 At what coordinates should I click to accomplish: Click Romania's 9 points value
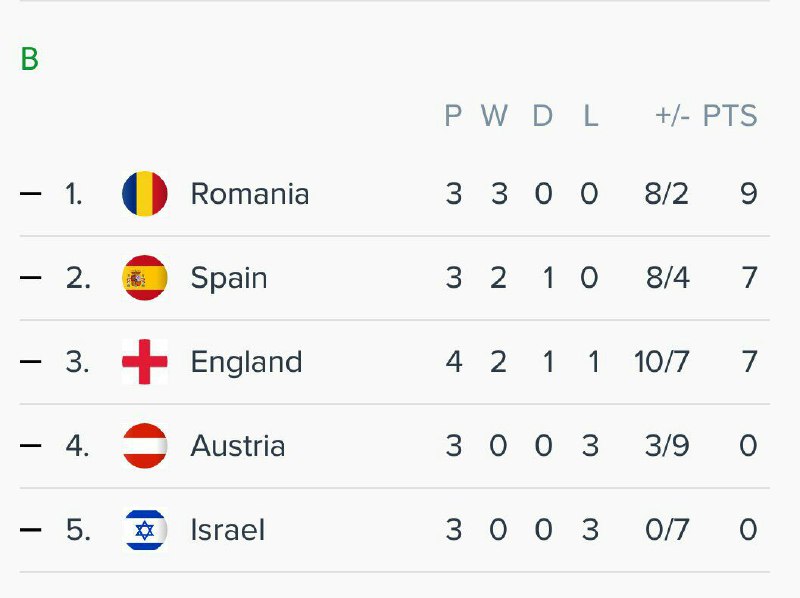pyautogui.click(x=748, y=194)
